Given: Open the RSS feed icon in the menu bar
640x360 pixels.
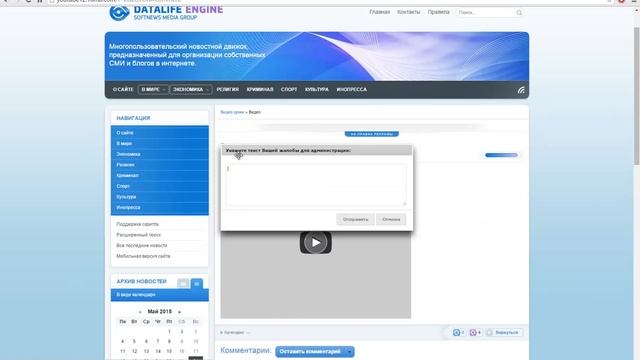Looking at the screenshot, I should (521, 90).
